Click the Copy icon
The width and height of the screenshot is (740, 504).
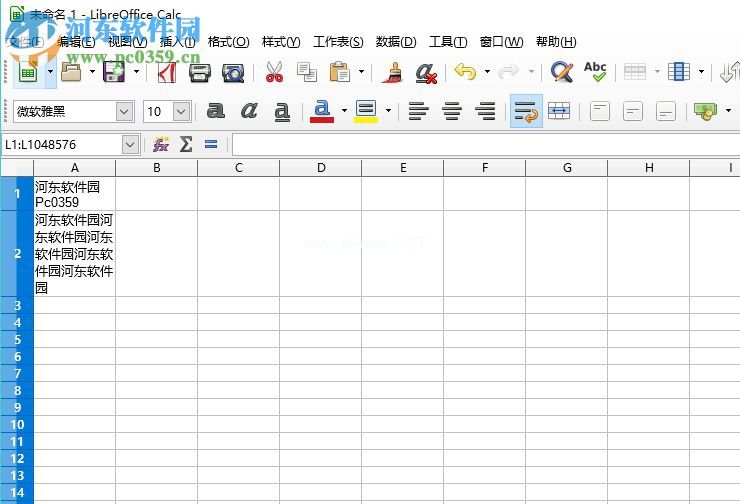(x=307, y=72)
